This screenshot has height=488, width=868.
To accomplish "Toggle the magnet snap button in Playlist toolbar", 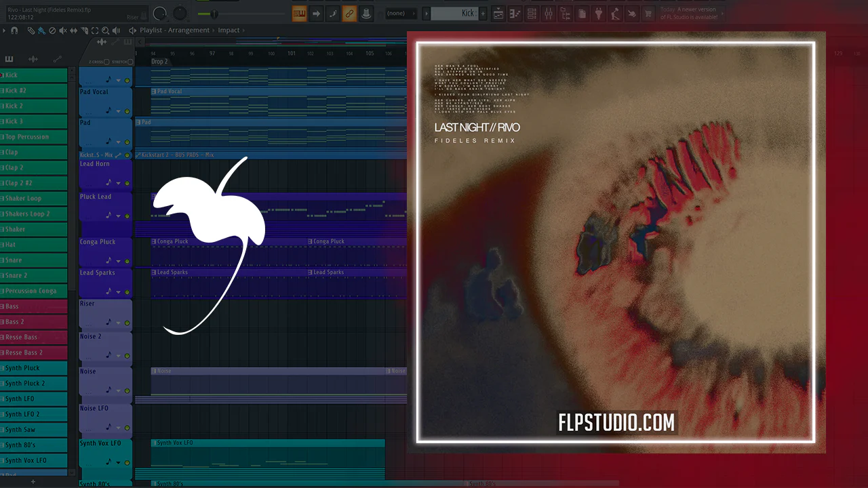I will point(14,30).
